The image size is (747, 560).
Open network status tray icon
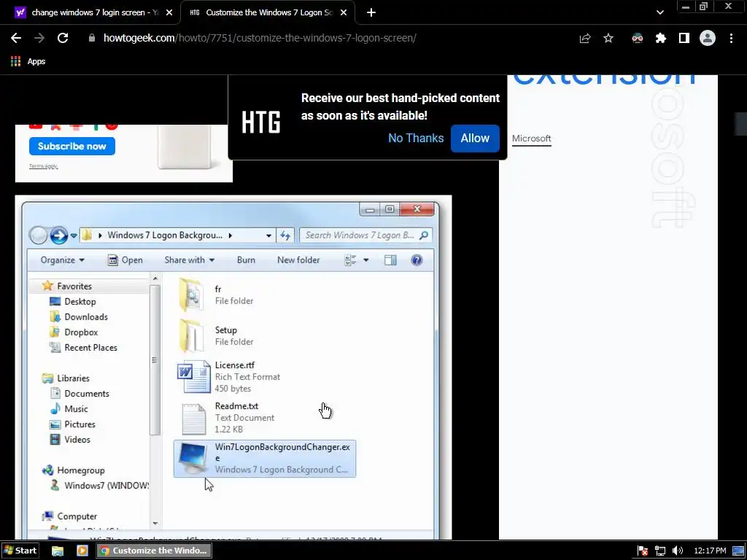[x=659, y=551]
